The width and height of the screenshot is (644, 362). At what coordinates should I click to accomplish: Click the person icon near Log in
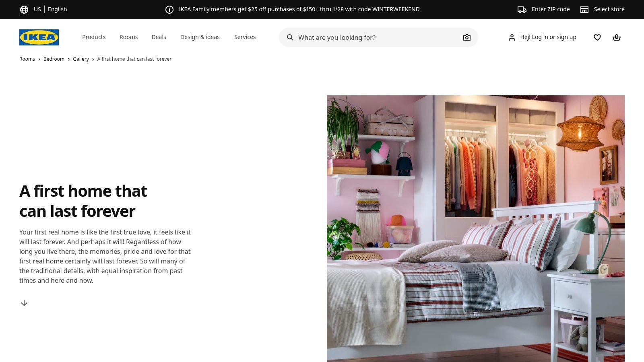[x=512, y=37]
